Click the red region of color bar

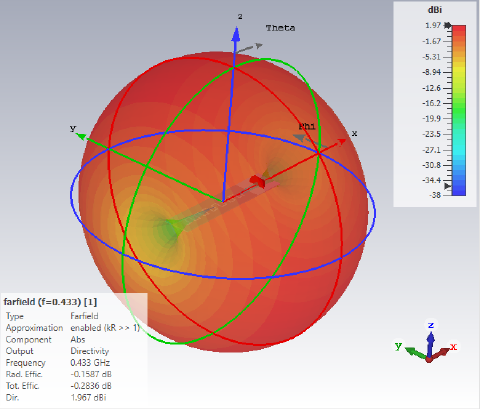point(459,33)
